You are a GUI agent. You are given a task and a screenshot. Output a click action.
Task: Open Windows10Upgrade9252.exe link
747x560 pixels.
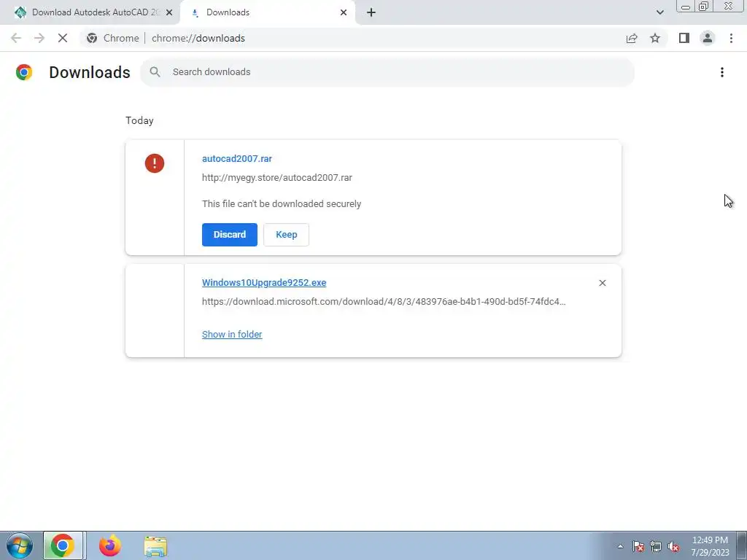click(264, 282)
